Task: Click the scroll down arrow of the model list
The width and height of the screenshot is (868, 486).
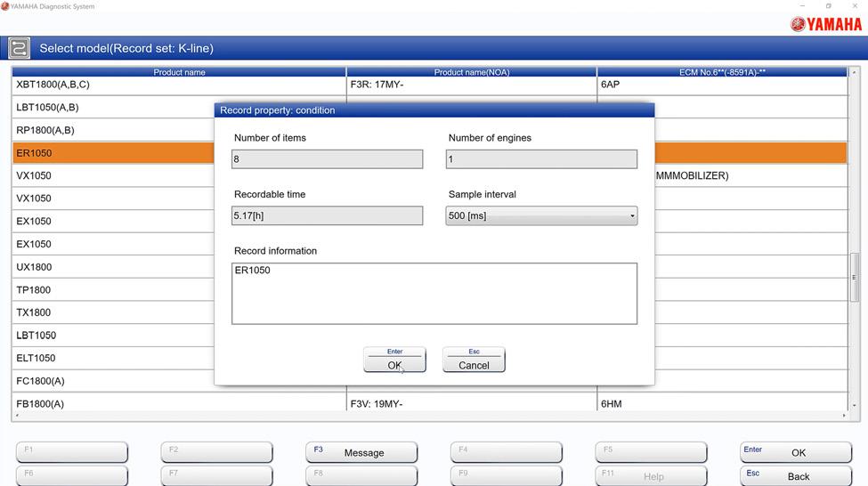Action: pyautogui.click(x=854, y=406)
